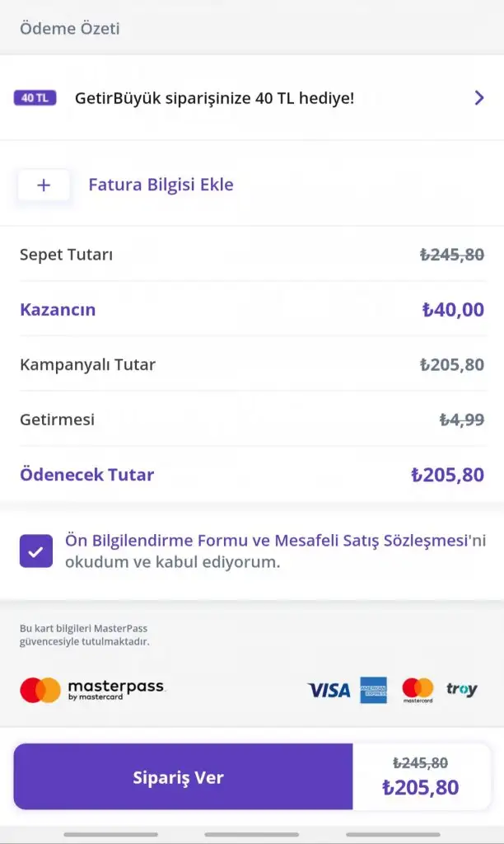Tap the Sepet Tutarı crossed-out price
This screenshot has height=844, width=504.
click(x=451, y=255)
